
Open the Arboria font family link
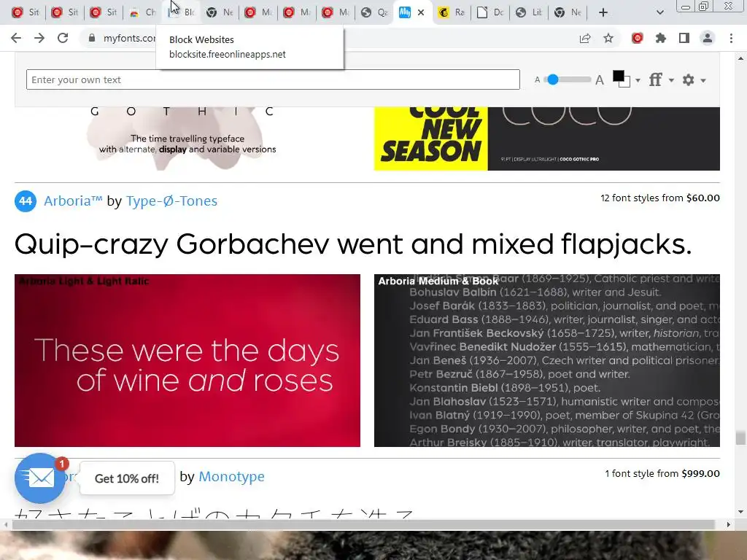pos(73,201)
